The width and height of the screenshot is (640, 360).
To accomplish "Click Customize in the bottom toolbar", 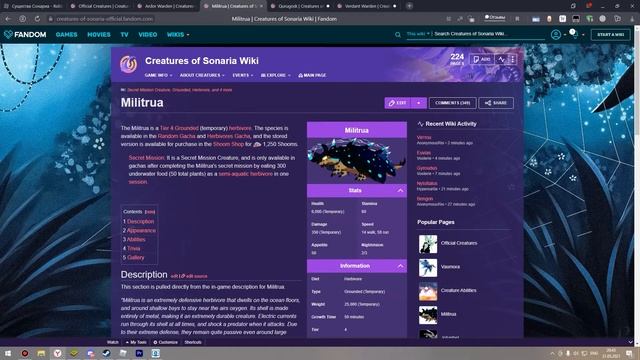I will (x=165, y=342).
